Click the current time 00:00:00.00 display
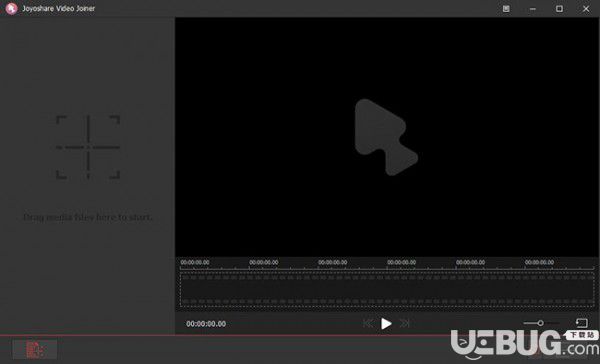Image resolution: width=600 pixels, height=364 pixels. [x=206, y=324]
